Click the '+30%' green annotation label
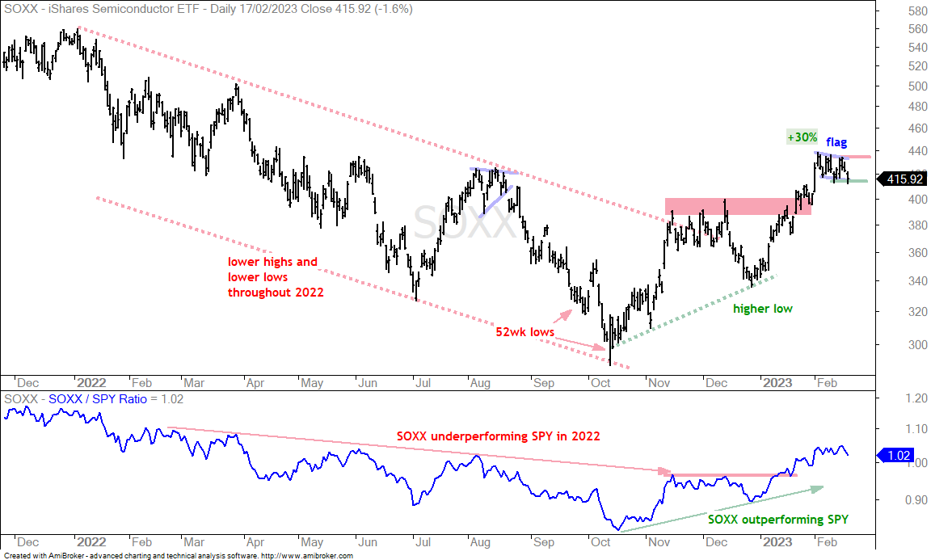Screen dimensions: 931x560 803,137
